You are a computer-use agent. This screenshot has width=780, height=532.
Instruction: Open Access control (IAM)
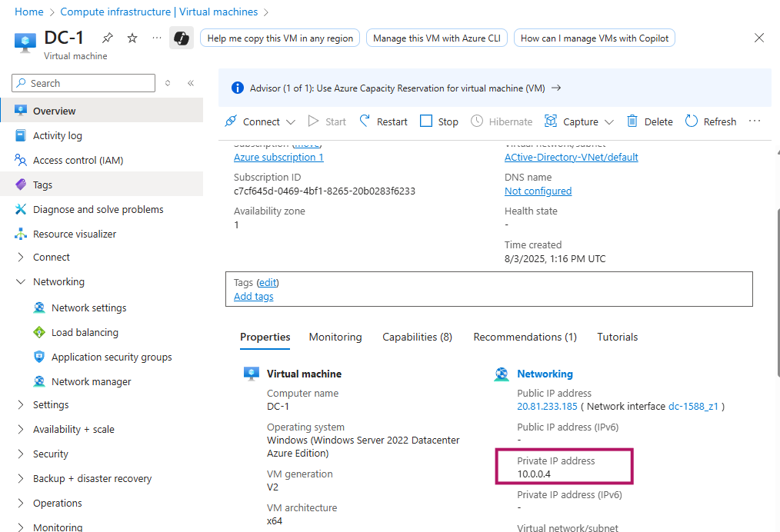coord(102,160)
